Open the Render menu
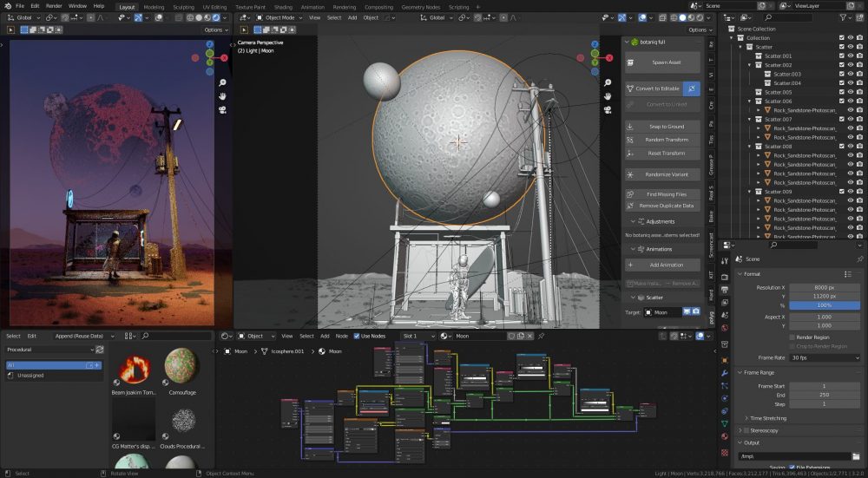 point(54,6)
